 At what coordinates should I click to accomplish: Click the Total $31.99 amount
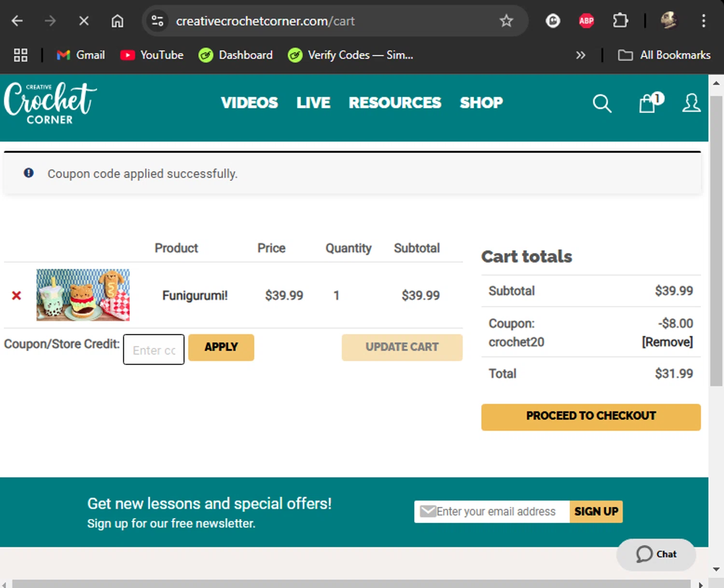[x=674, y=373]
